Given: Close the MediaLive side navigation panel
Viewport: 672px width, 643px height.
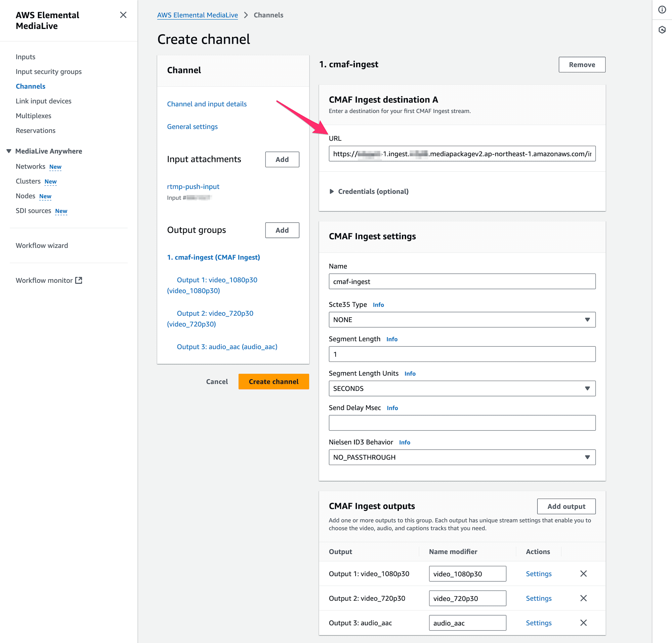Looking at the screenshot, I should [x=123, y=15].
